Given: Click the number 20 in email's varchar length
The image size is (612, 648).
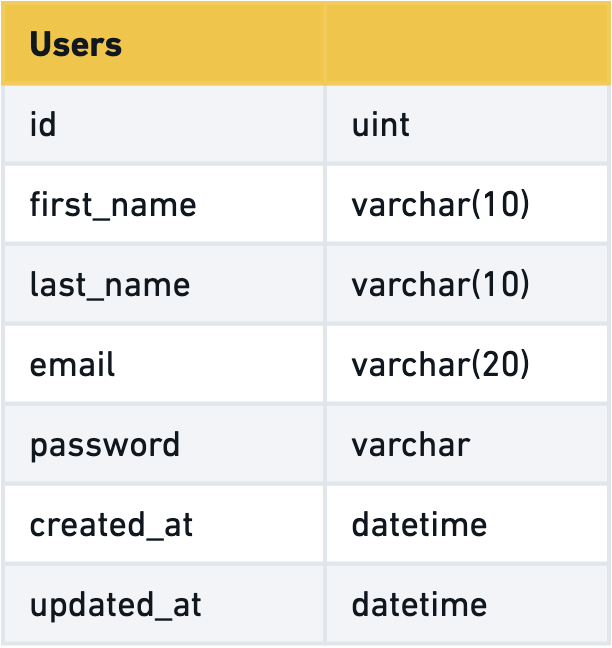Looking at the screenshot, I should tap(497, 365).
